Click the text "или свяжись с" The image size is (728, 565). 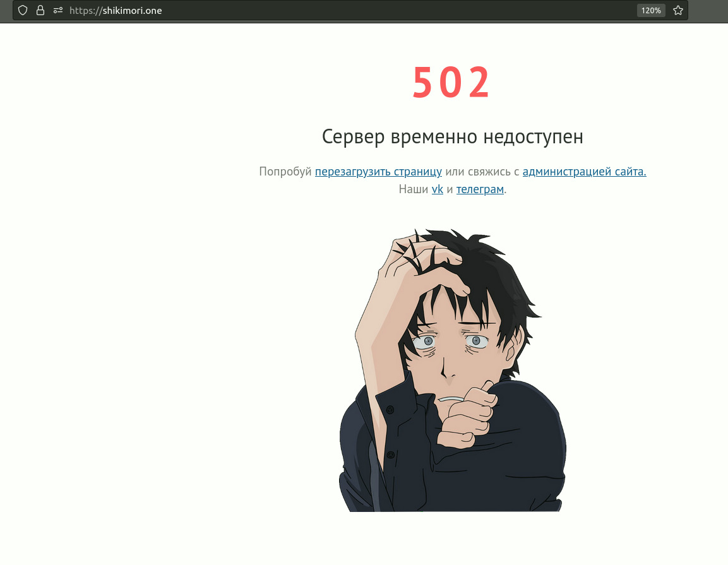[482, 171]
